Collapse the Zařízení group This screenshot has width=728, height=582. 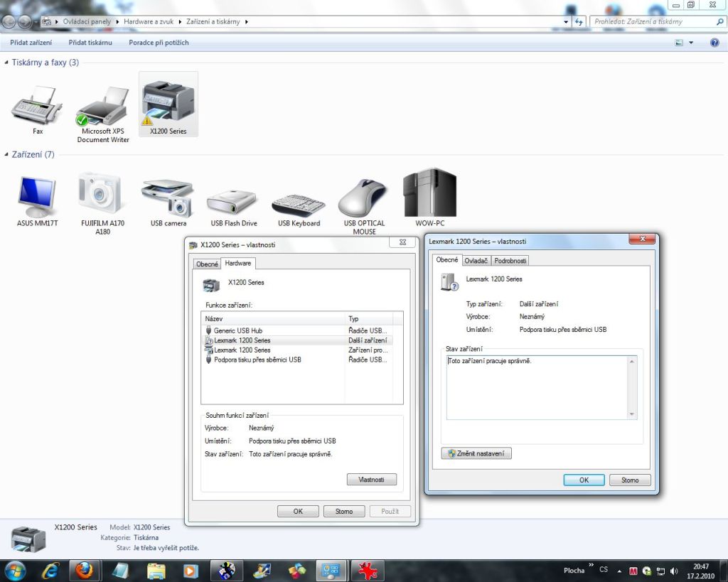[x=7, y=155]
